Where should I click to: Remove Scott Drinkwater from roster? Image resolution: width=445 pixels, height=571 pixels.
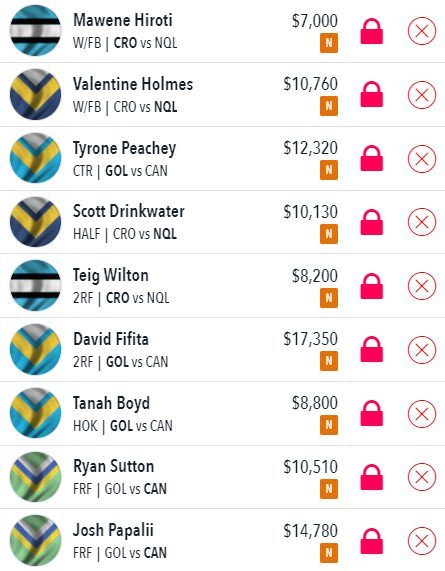coord(422,222)
